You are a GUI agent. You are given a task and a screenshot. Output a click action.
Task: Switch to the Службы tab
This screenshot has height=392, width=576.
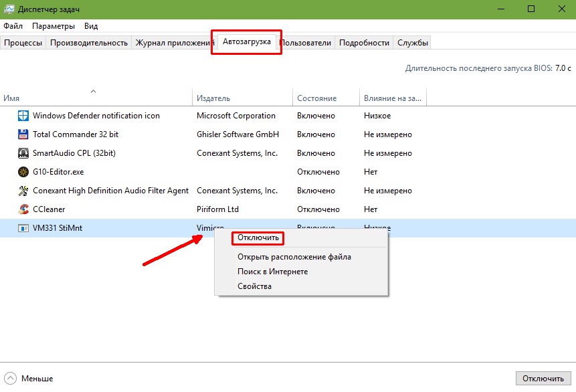(413, 43)
